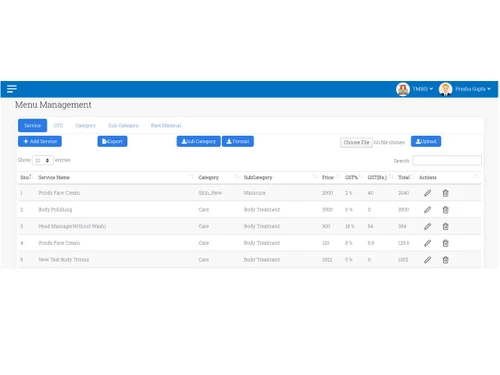Click 'No file chosen' text
This screenshot has height=375, width=500.
pyautogui.click(x=389, y=142)
